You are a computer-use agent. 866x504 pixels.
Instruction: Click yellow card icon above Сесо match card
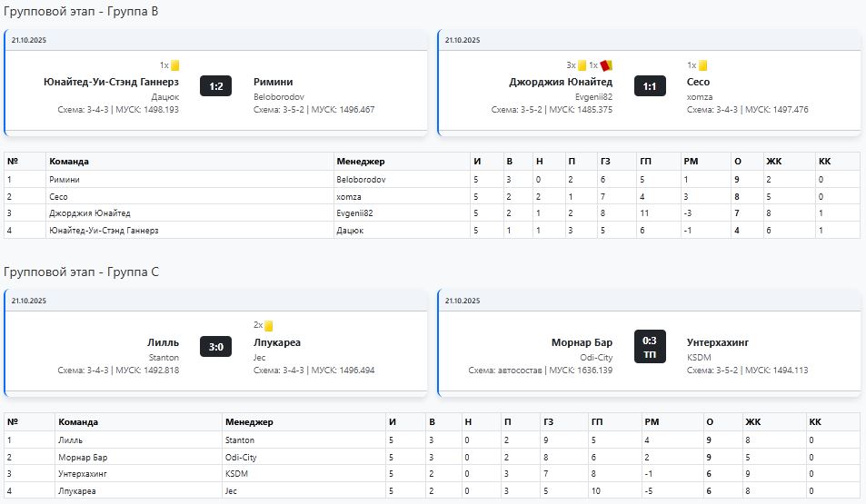click(702, 65)
